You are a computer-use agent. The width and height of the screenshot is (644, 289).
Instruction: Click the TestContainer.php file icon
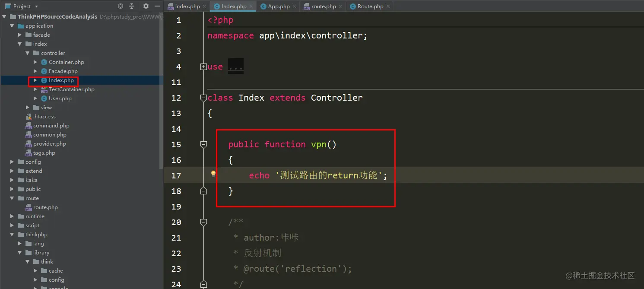[x=44, y=89]
